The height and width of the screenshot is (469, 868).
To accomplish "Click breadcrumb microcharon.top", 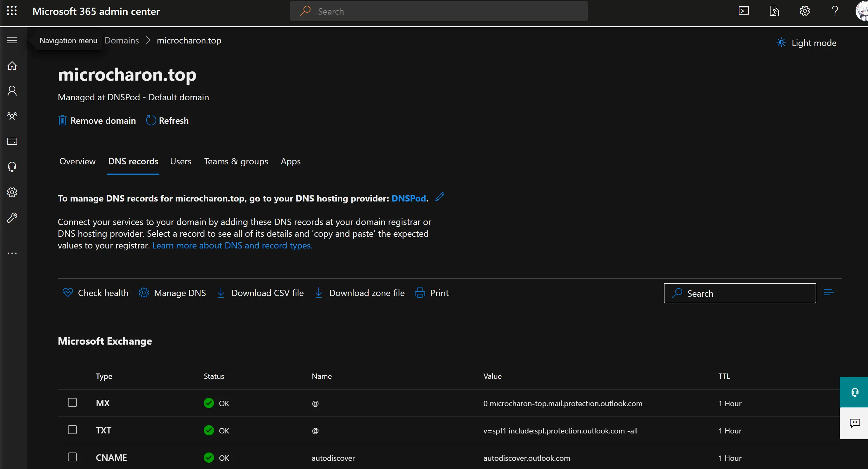I will pyautogui.click(x=189, y=40).
